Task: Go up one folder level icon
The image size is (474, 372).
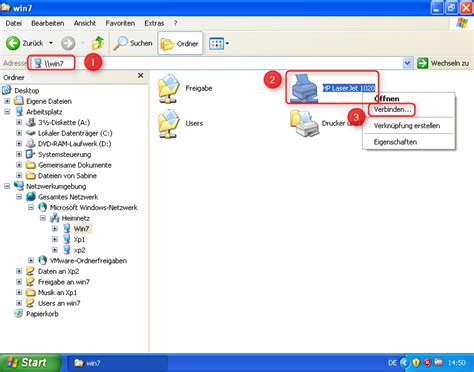Action: (98, 43)
